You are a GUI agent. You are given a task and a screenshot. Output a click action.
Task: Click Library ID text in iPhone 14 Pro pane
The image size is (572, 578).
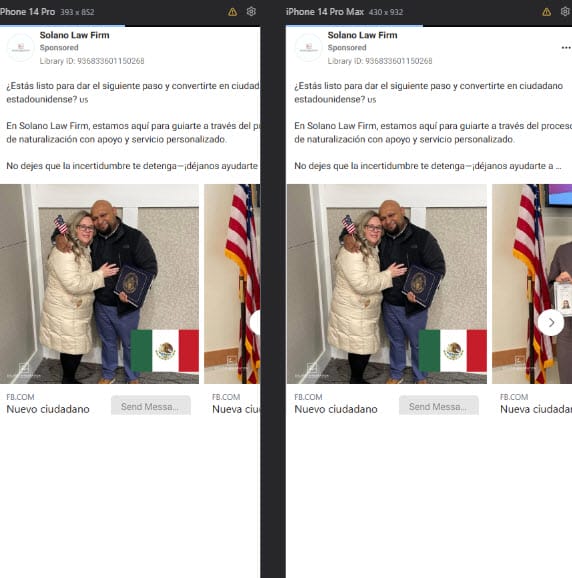click(x=92, y=61)
